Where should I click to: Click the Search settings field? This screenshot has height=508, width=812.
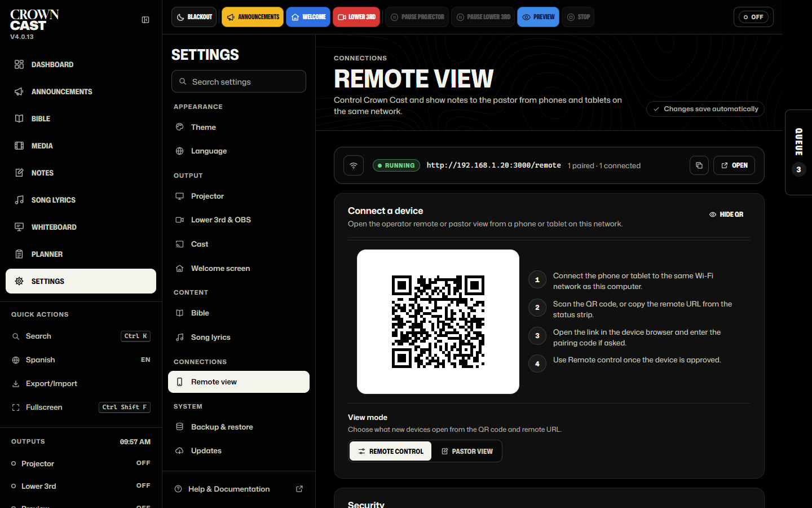[x=239, y=81]
